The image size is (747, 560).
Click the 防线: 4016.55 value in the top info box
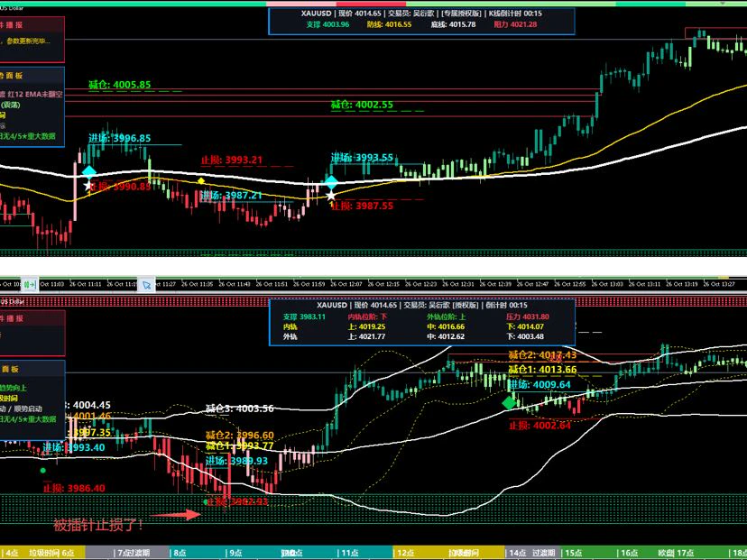coord(389,24)
